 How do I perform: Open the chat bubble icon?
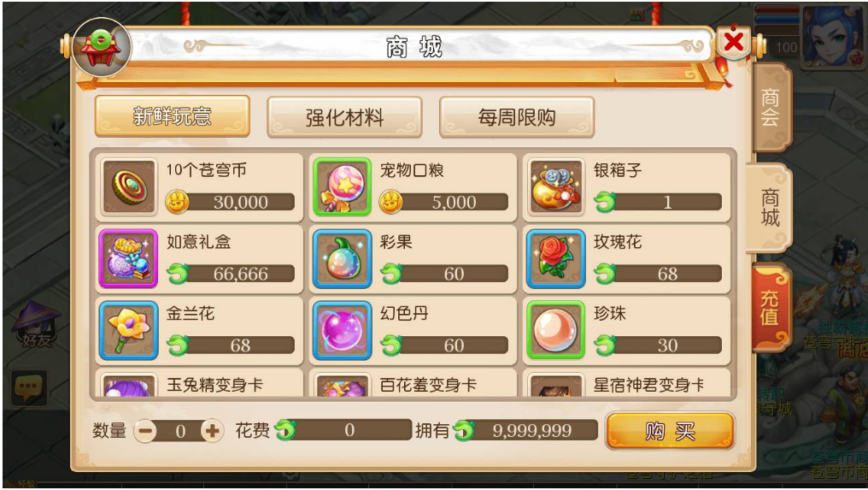(x=29, y=387)
